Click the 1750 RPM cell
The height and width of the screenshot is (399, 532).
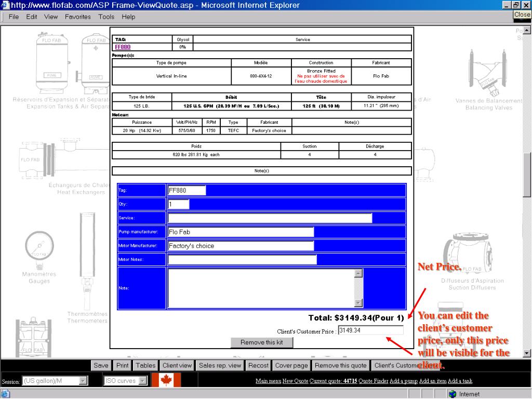(x=211, y=130)
